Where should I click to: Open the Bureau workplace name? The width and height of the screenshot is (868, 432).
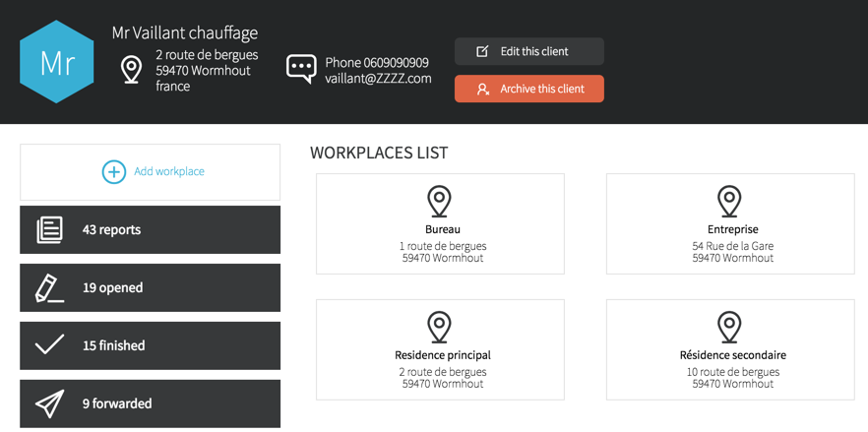[442, 229]
